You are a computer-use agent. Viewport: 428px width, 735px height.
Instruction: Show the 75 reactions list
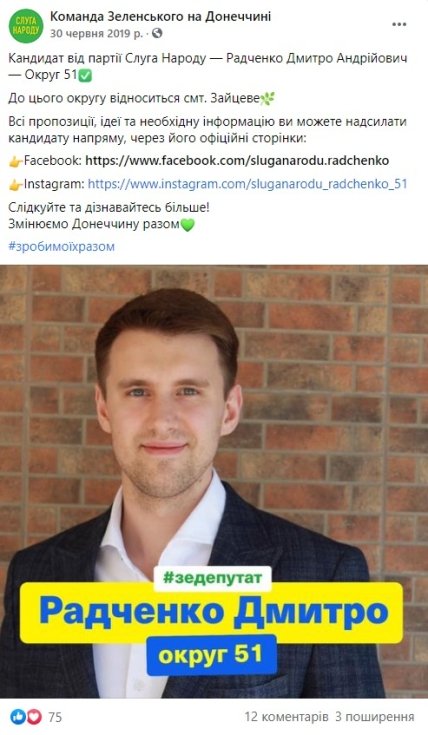55,717
